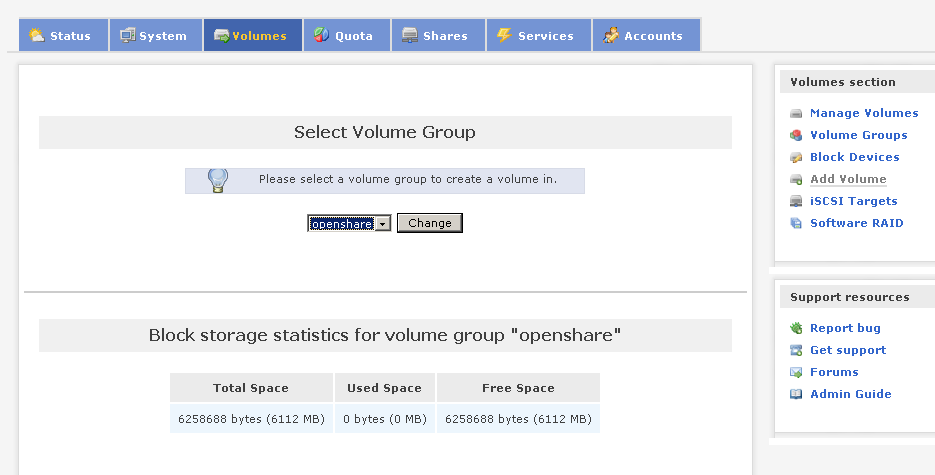Click the Forums envelope icon
The height and width of the screenshot is (475, 935).
(x=796, y=372)
